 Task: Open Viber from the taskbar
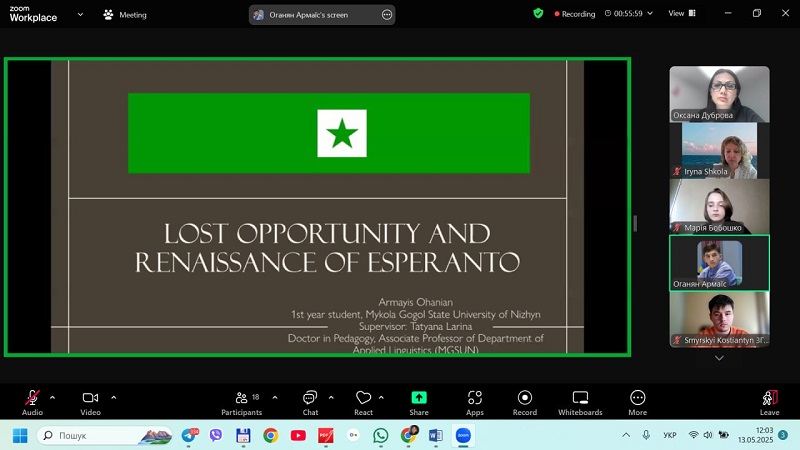216,435
